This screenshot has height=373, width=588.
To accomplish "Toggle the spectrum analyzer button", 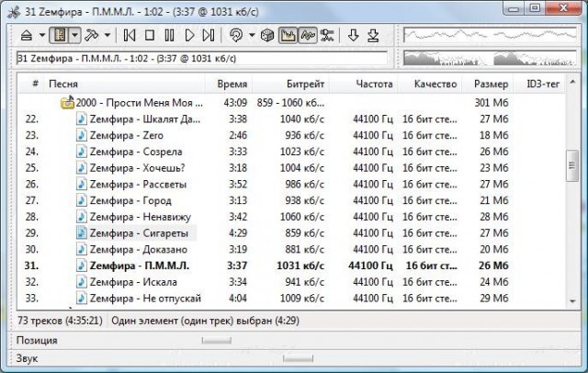I will click(288, 35).
